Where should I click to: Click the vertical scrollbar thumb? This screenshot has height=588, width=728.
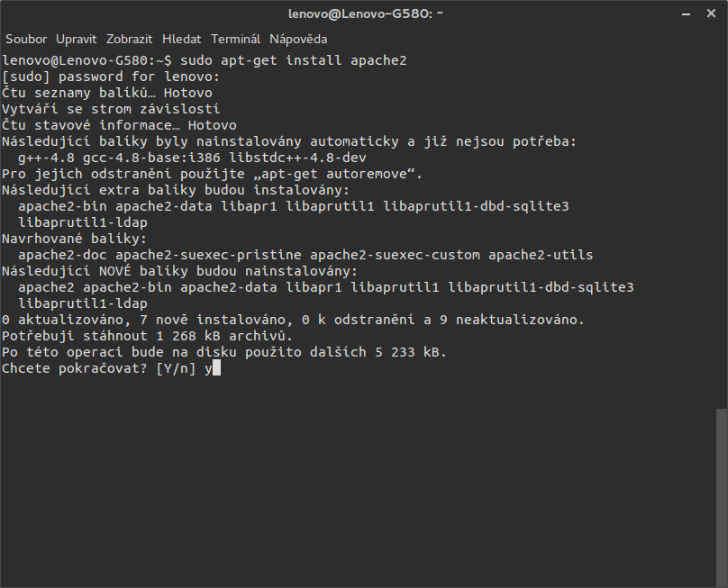tap(721, 495)
